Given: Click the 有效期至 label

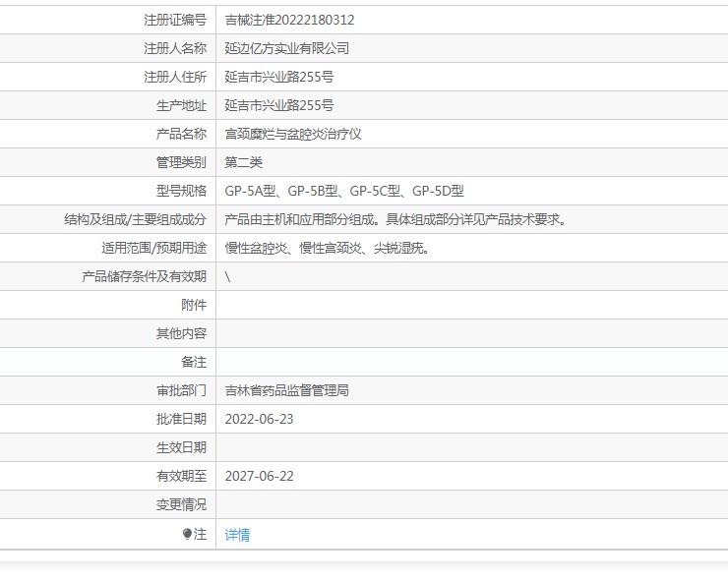Looking at the screenshot, I should 182,476.
